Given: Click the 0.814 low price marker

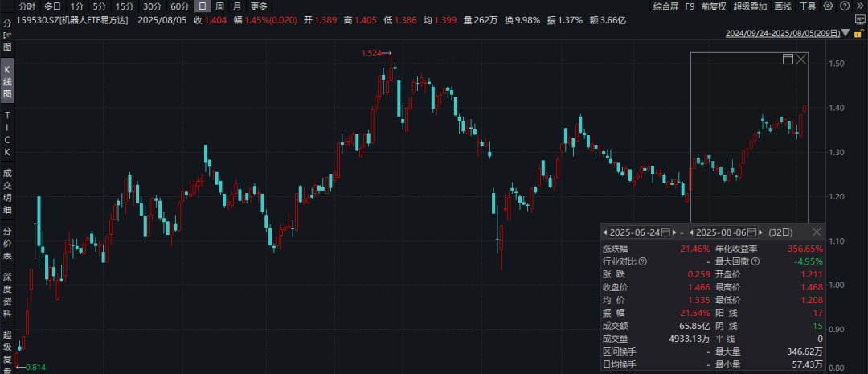Looking at the screenshot, I should (x=36, y=367).
